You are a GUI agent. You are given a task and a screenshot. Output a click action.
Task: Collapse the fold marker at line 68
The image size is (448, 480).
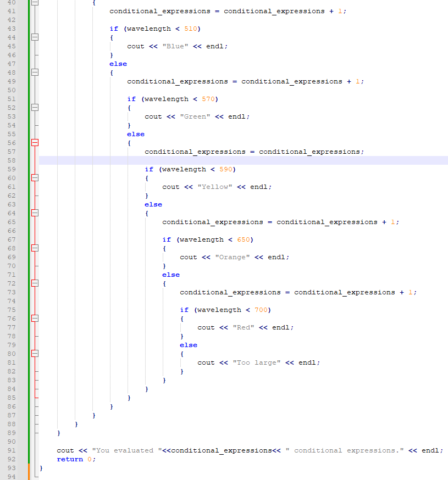click(x=35, y=248)
